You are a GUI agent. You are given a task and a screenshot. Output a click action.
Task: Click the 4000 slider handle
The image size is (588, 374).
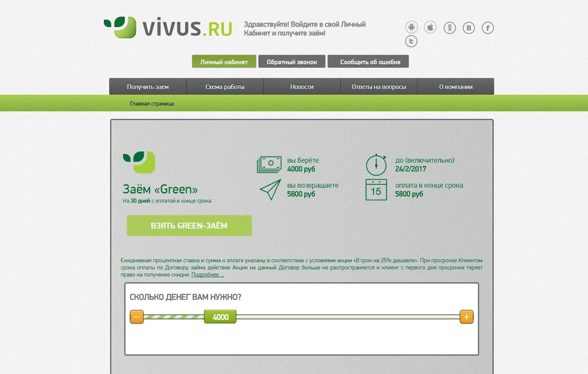pos(220,317)
